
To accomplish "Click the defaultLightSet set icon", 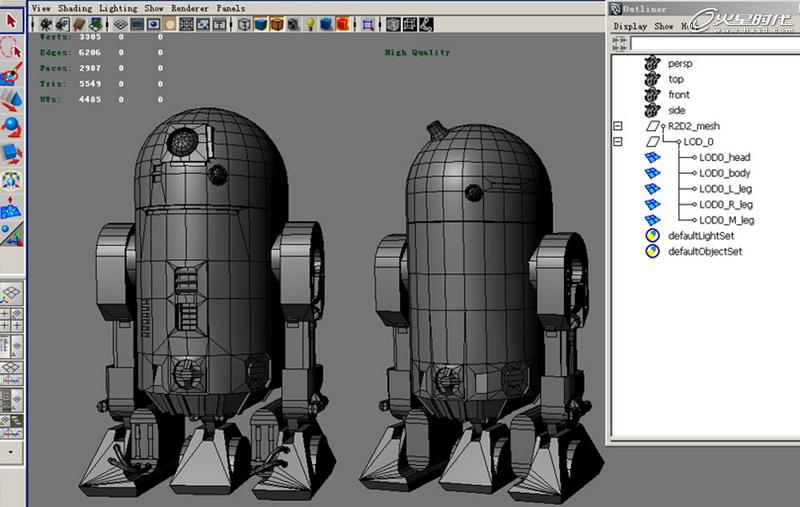I will (652, 236).
